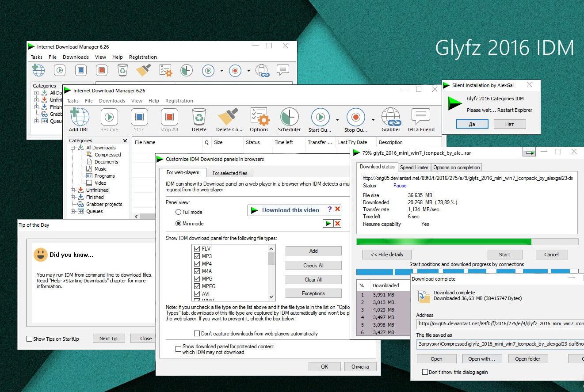Expand the Unfinished category node
The image size is (584, 392).
pyautogui.click(x=73, y=190)
